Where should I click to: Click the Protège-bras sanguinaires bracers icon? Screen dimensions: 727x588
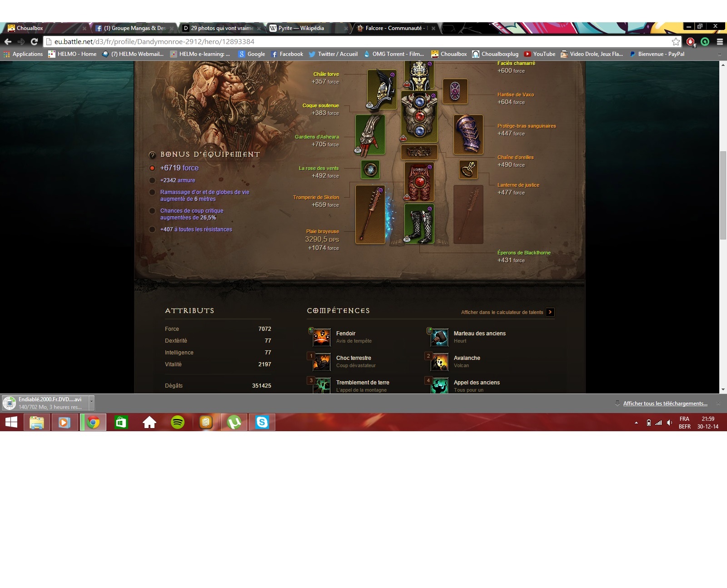tap(468, 135)
